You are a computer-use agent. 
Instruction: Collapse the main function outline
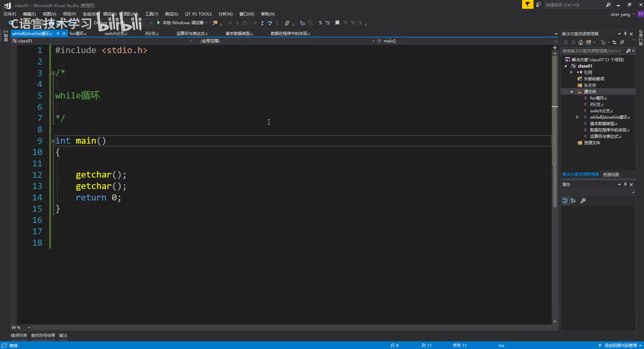click(x=53, y=141)
